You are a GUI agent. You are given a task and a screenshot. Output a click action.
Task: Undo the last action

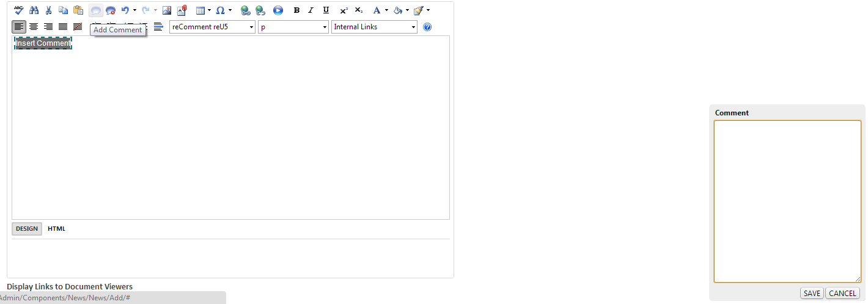(125, 10)
